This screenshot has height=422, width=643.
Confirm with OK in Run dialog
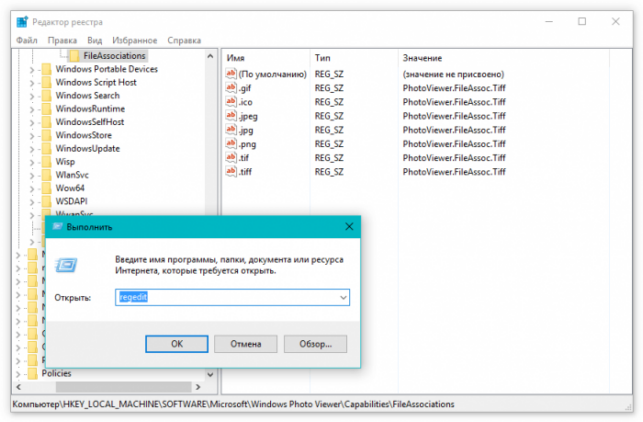point(177,344)
